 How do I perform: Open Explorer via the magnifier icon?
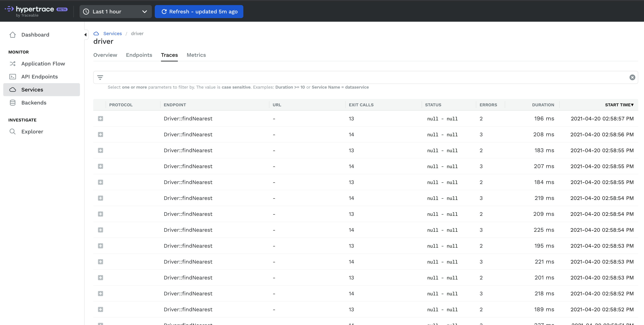point(12,131)
